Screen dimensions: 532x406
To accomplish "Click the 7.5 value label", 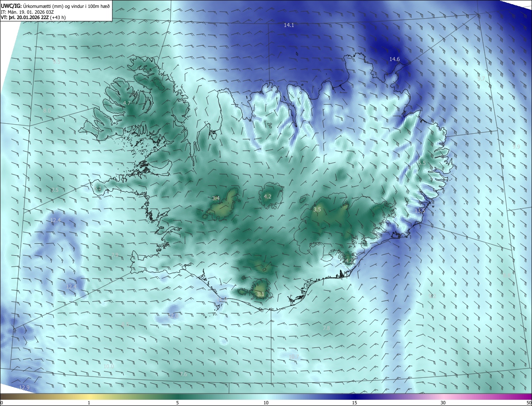I will 55,190.
